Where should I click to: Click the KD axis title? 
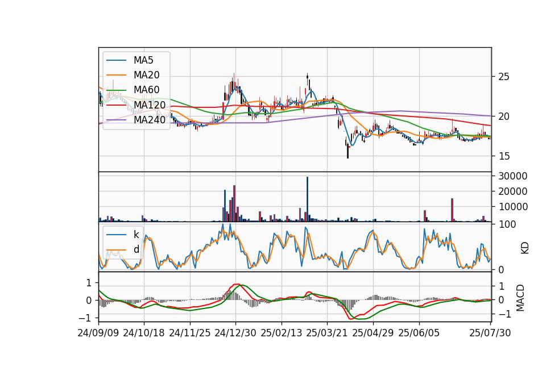pos(525,248)
